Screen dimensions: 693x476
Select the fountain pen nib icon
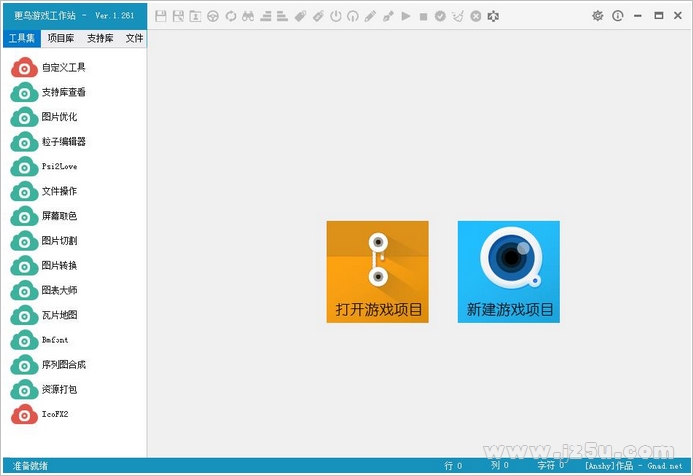388,16
